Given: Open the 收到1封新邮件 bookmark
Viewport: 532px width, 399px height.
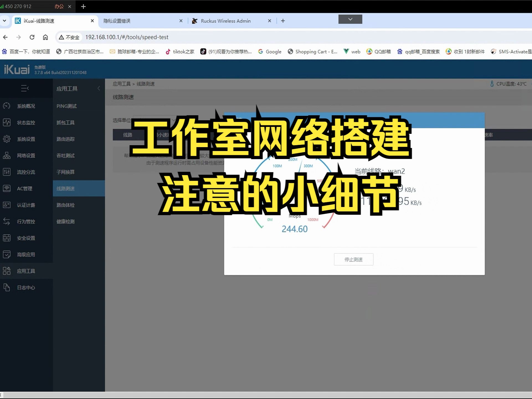Looking at the screenshot, I should (x=465, y=52).
